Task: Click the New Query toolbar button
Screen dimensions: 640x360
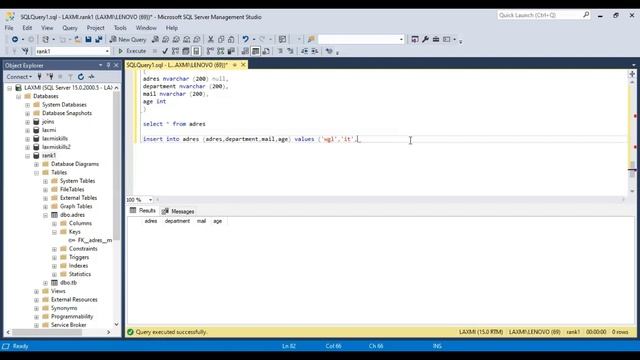Action: coord(128,39)
